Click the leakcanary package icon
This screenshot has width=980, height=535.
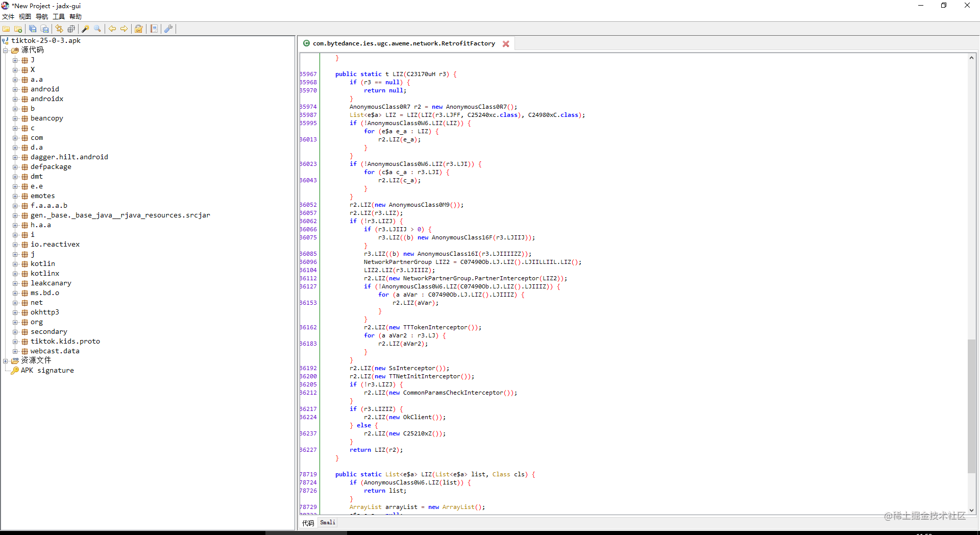point(24,283)
